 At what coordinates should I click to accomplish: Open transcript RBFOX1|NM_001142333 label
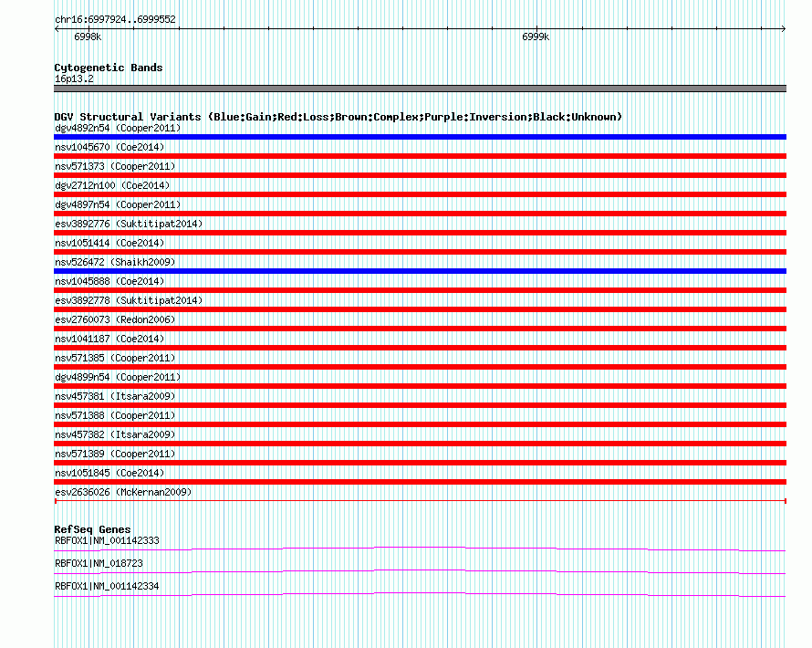[107, 541]
